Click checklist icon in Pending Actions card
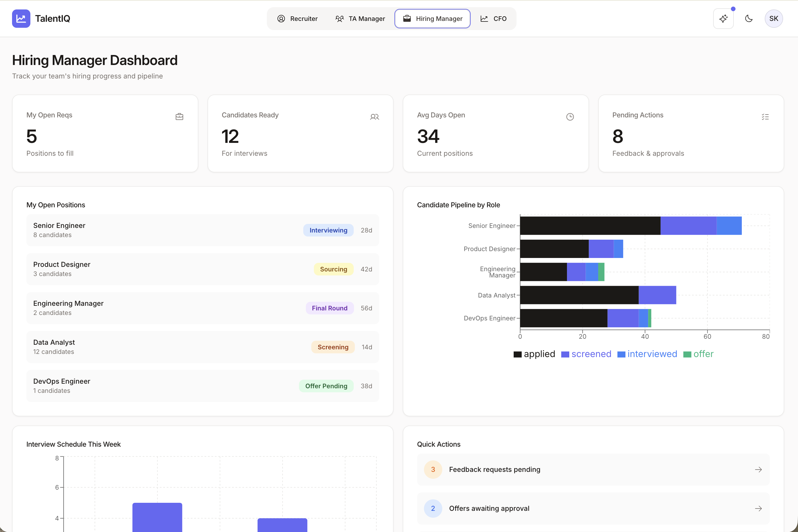798x532 pixels. click(x=765, y=117)
